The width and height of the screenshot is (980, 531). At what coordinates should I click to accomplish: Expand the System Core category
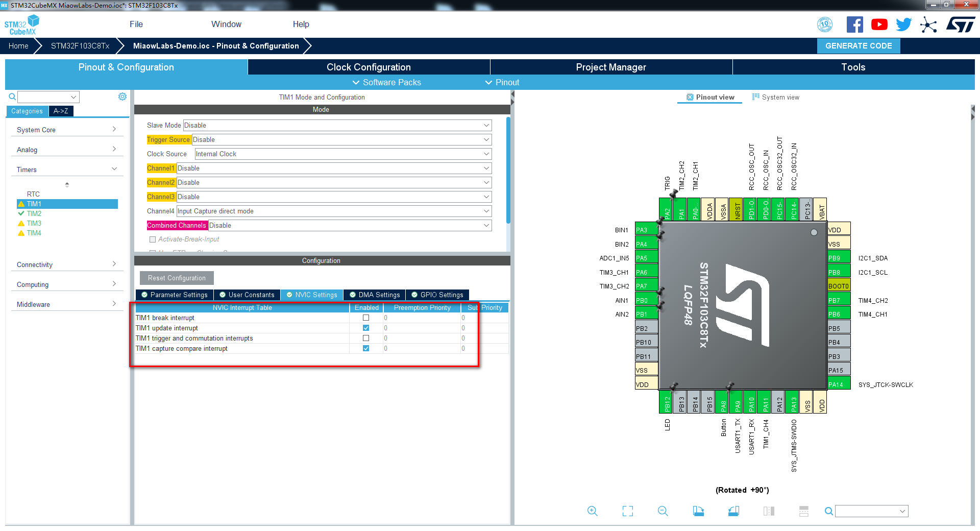click(x=67, y=130)
